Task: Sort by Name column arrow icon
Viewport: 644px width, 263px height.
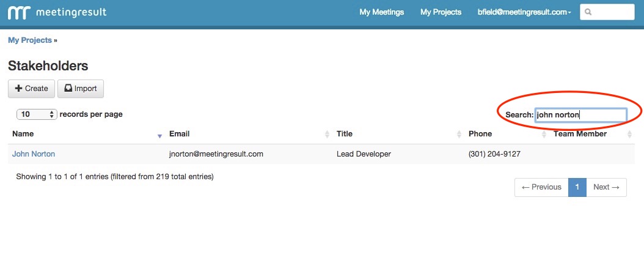Action: click(159, 135)
